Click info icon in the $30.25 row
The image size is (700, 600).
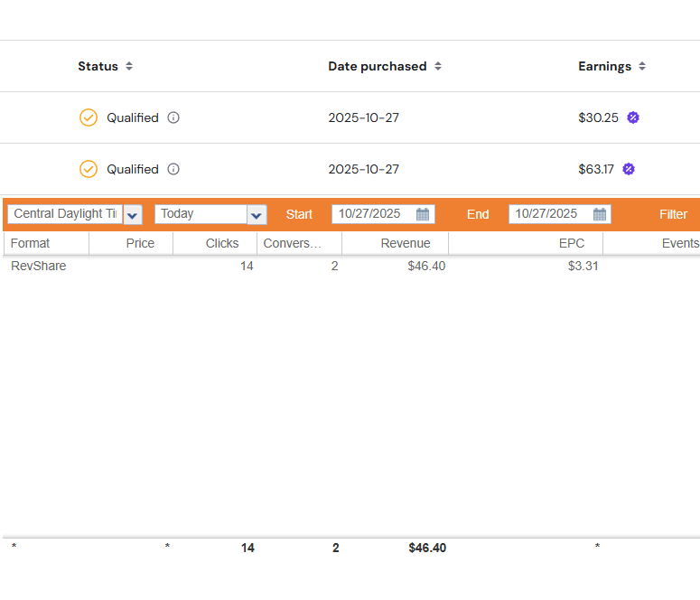pos(173,117)
